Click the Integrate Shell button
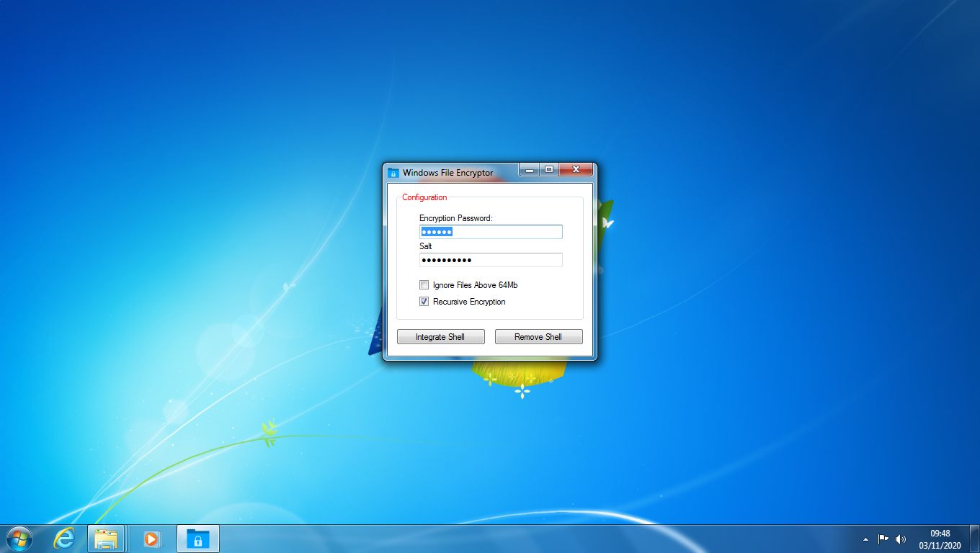Viewport: 980px width, 553px height. [440, 337]
